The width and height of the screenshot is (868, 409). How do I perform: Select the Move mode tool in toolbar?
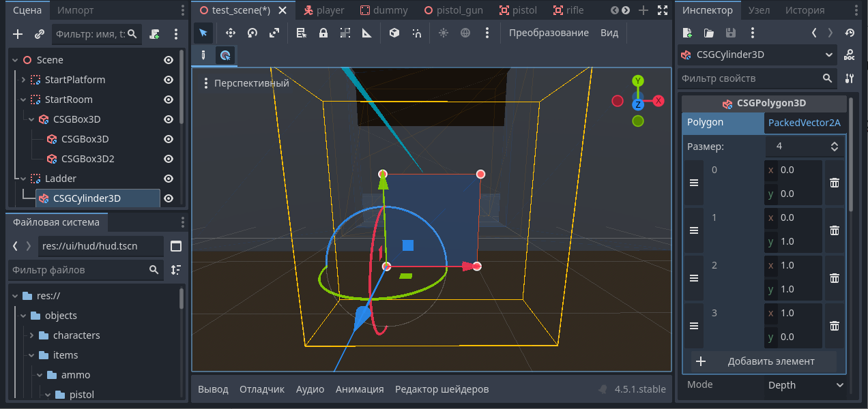click(231, 33)
